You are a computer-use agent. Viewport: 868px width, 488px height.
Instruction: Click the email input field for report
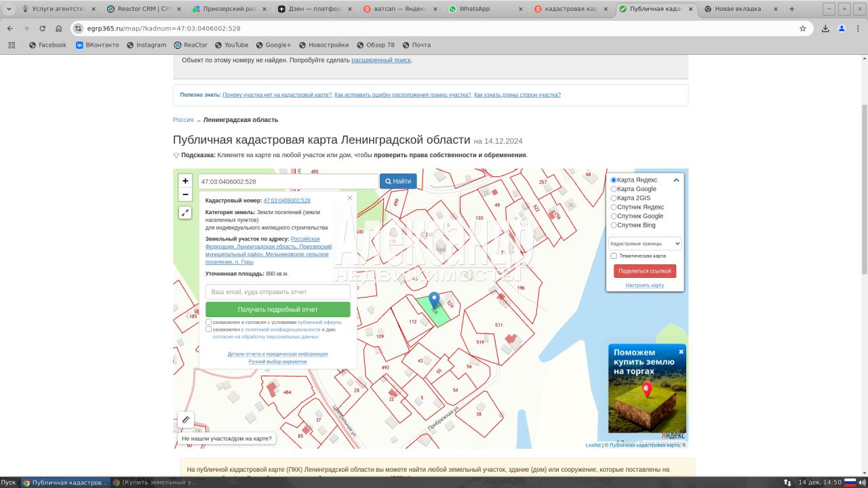[277, 292]
